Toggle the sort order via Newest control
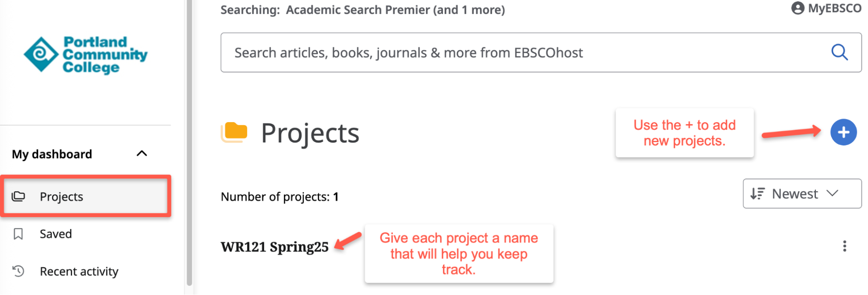868x295 pixels. [x=801, y=194]
